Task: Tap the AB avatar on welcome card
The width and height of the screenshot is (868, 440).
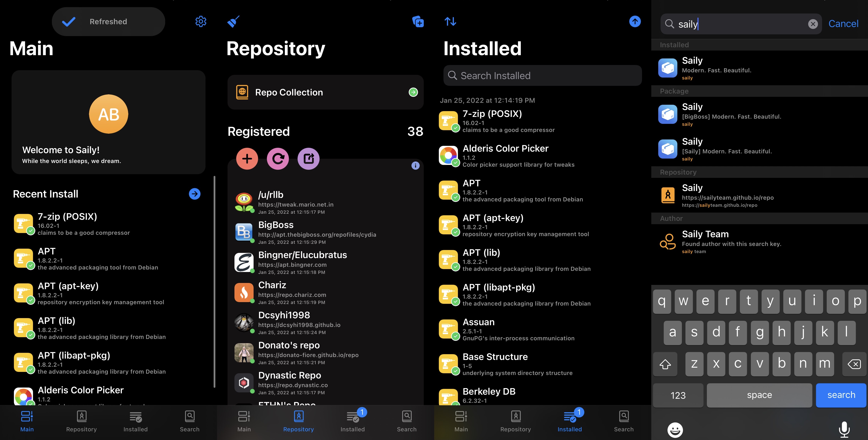Action: pos(108,114)
